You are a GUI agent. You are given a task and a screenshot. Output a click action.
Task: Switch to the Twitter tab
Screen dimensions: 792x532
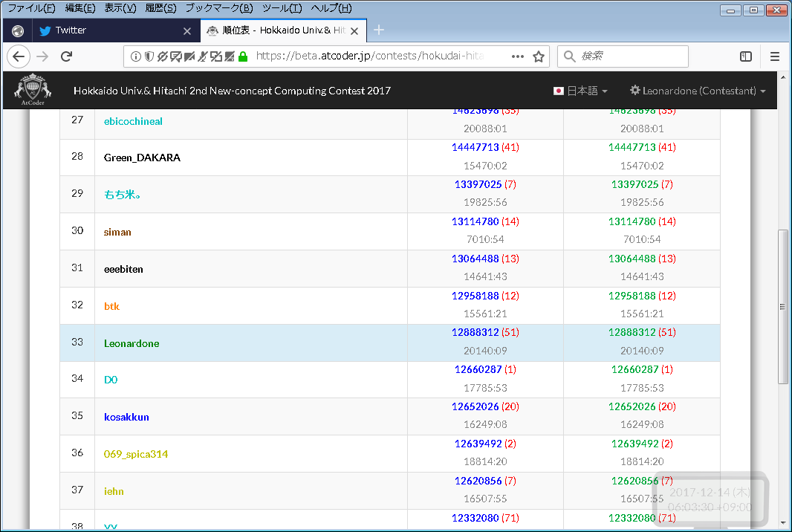coord(115,30)
